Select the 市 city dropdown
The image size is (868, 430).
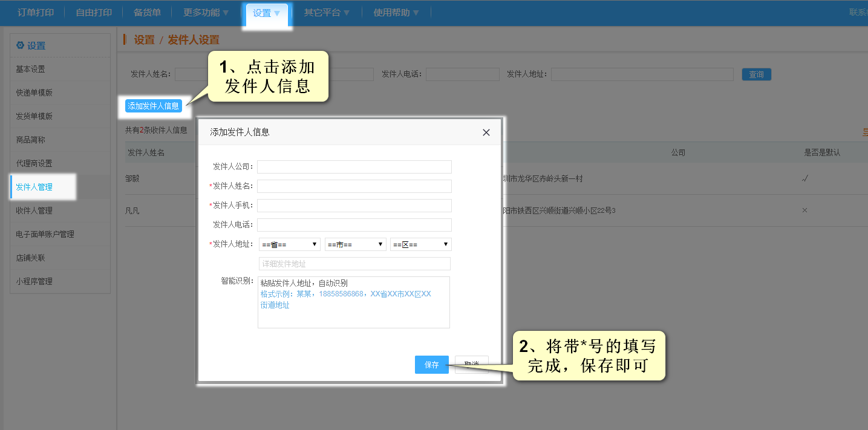click(x=356, y=244)
